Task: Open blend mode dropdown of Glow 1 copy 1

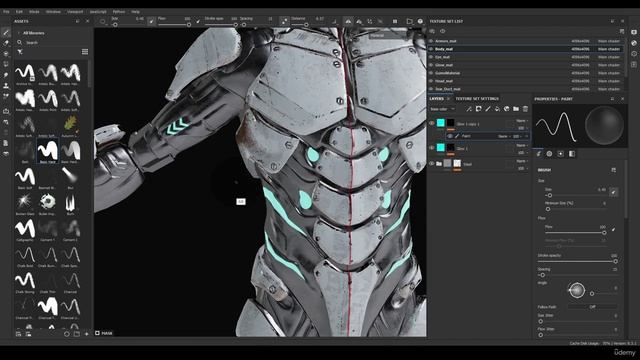Action: pos(522,121)
